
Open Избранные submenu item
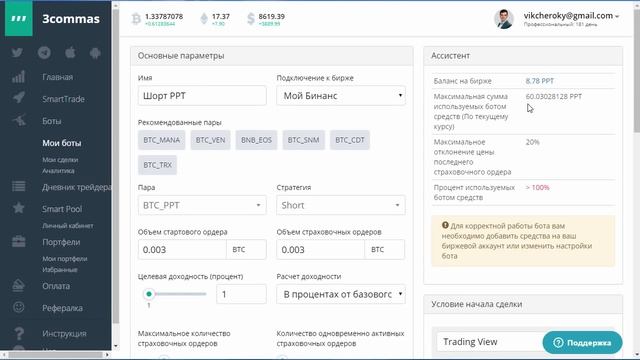pyautogui.click(x=60, y=270)
